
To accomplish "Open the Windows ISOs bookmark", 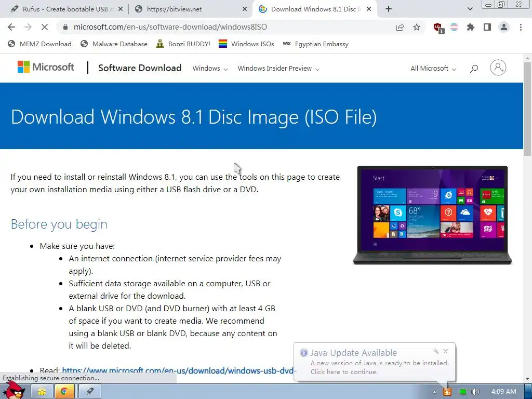I will pos(246,44).
